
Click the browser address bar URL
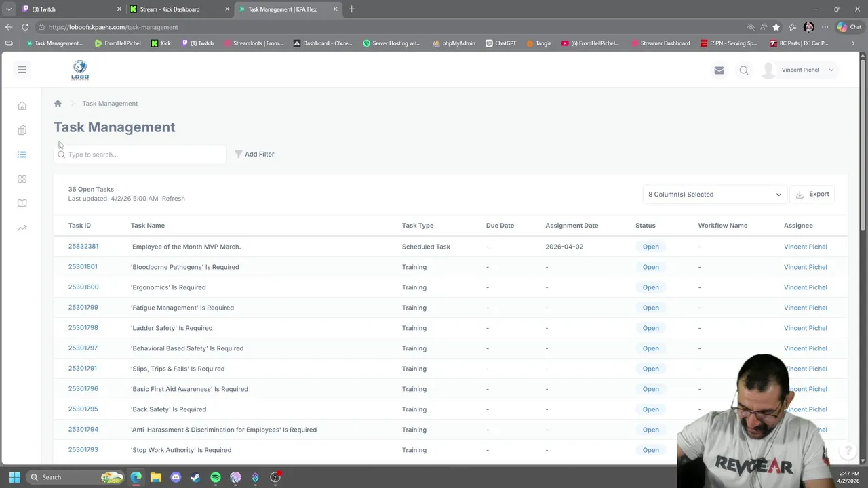click(113, 27)
